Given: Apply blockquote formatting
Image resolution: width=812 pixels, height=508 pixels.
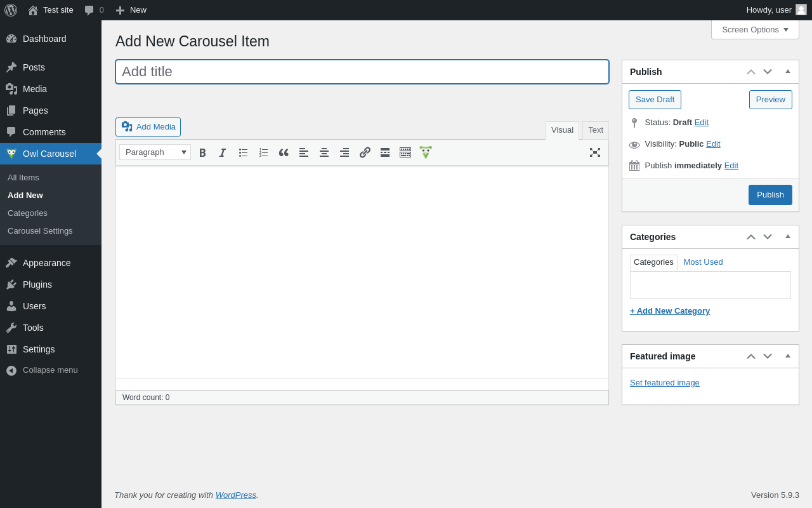Looking at the screenshot, I should [x=284, y=152].
